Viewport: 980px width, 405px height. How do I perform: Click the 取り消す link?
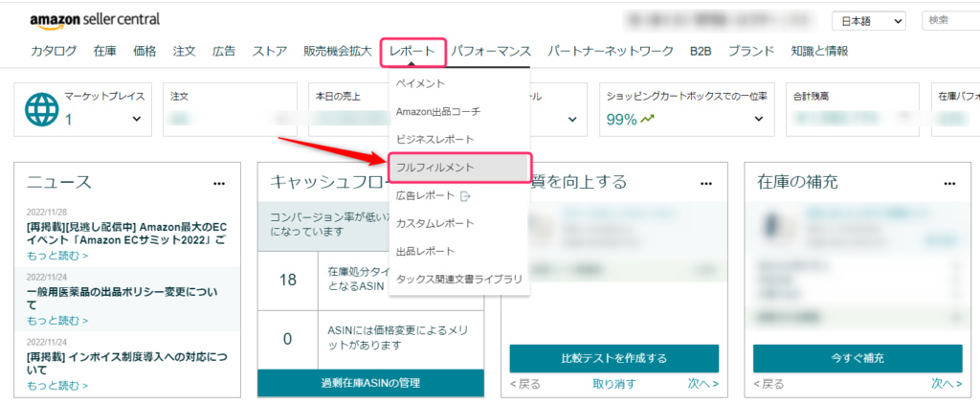[614, 384]
